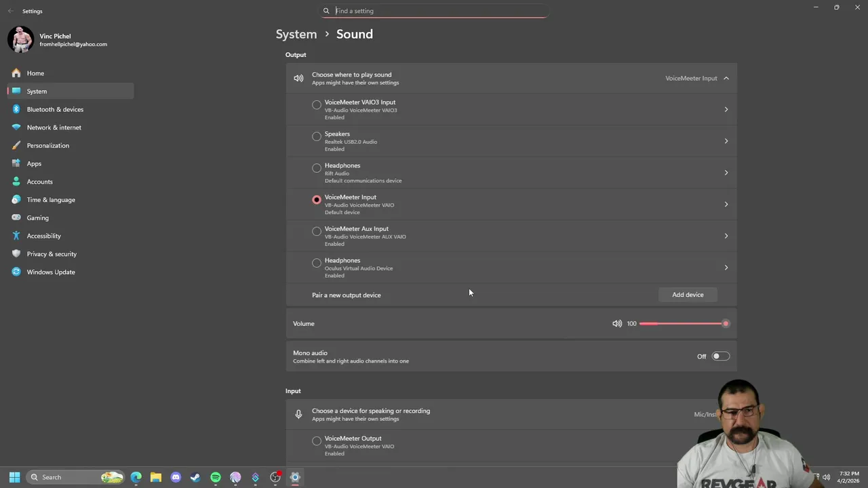
Task: Select VoiceMeeter VAIO3 Input radio button
Action: click(x=317, y=105)
